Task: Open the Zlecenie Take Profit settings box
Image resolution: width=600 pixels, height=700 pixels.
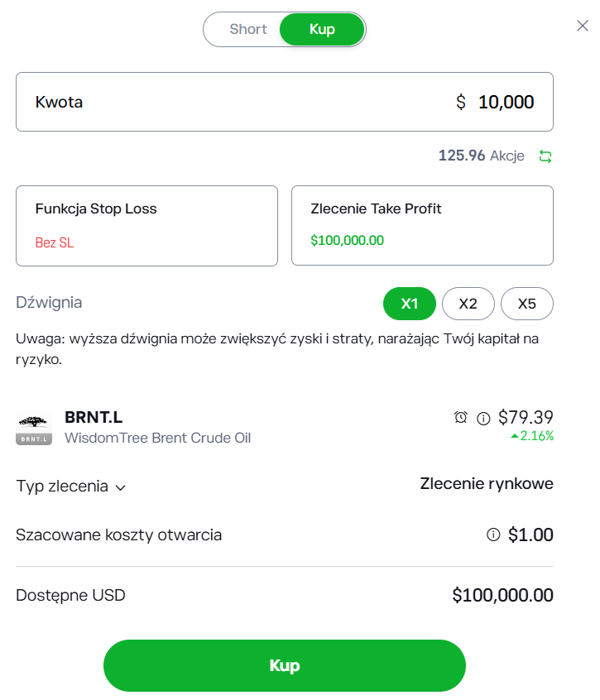Action: [x=422, y=225]
